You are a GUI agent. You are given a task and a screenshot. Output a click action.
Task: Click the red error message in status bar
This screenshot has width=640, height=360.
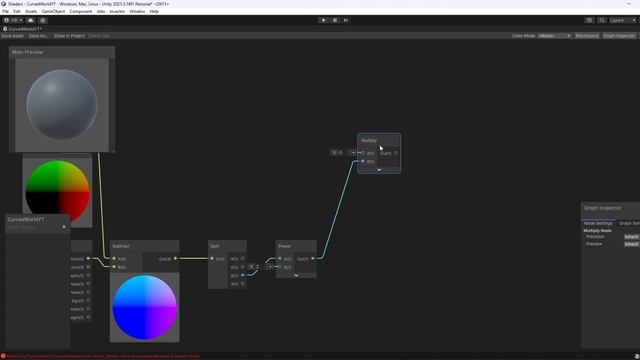103,356
